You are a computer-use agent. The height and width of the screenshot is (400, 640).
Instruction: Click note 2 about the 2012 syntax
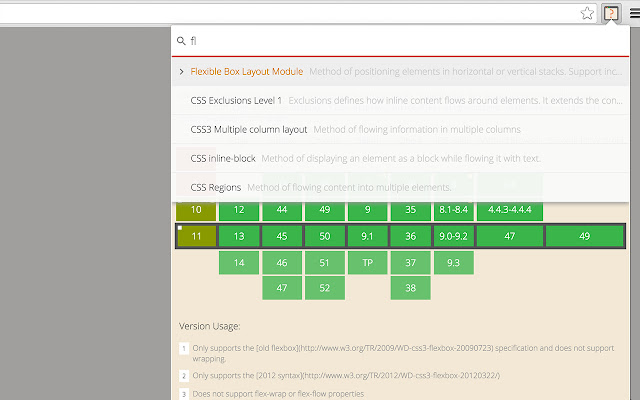346,376
